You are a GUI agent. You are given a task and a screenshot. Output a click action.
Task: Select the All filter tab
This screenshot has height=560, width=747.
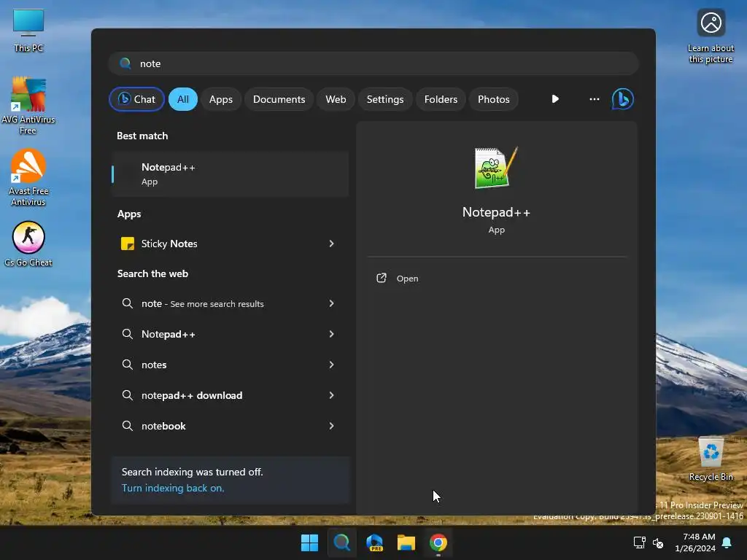pos(183,99)
